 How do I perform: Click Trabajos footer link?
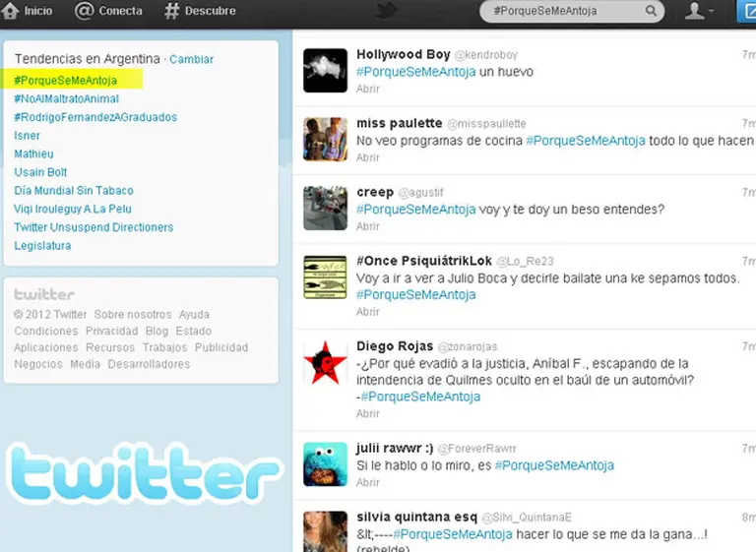[x=165, y=347]
